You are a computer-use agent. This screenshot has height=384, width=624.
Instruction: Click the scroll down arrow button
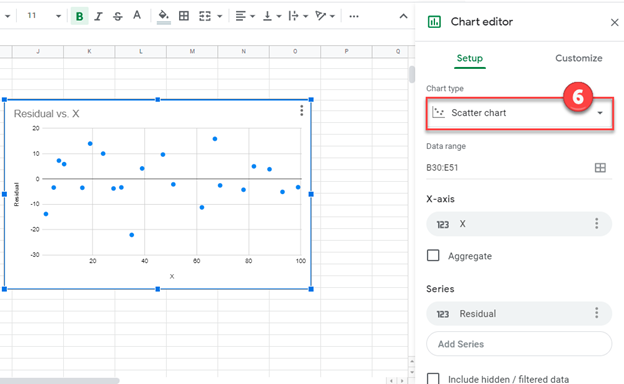(412, 372)
